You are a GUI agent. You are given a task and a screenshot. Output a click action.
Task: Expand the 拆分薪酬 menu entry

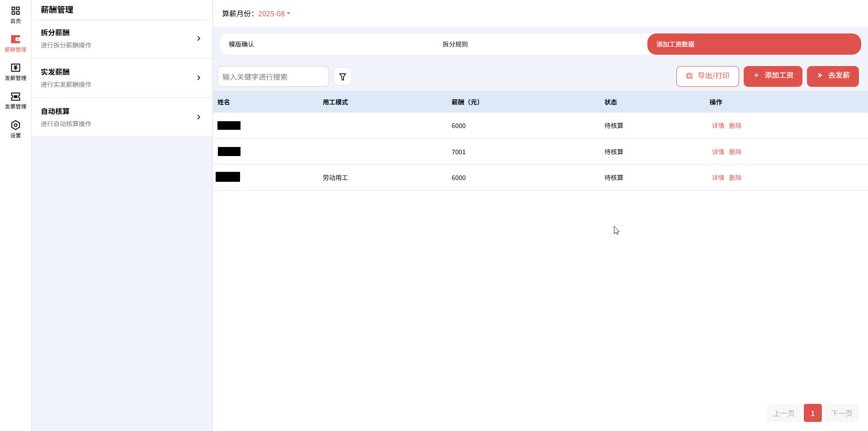(122, 39)
